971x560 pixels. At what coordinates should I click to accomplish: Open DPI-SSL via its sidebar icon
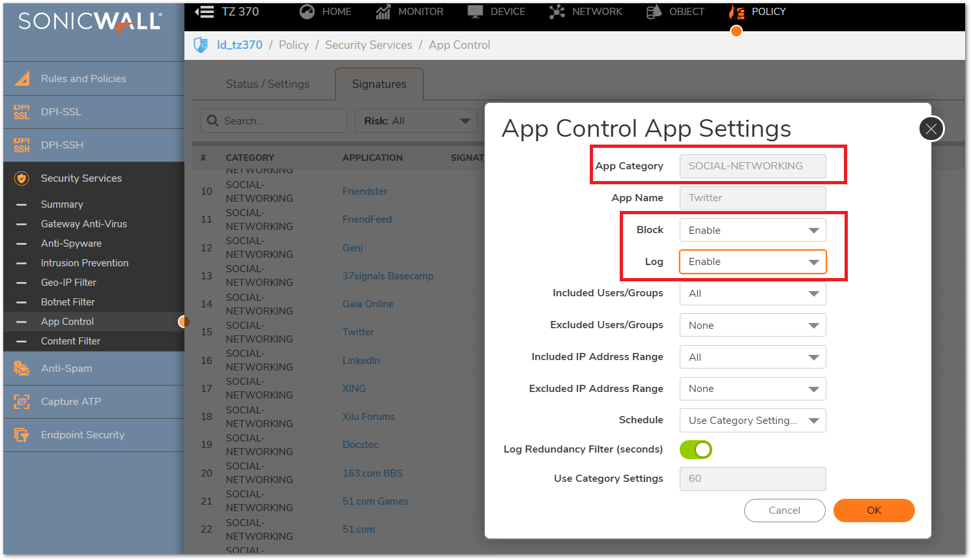point(22,112)
